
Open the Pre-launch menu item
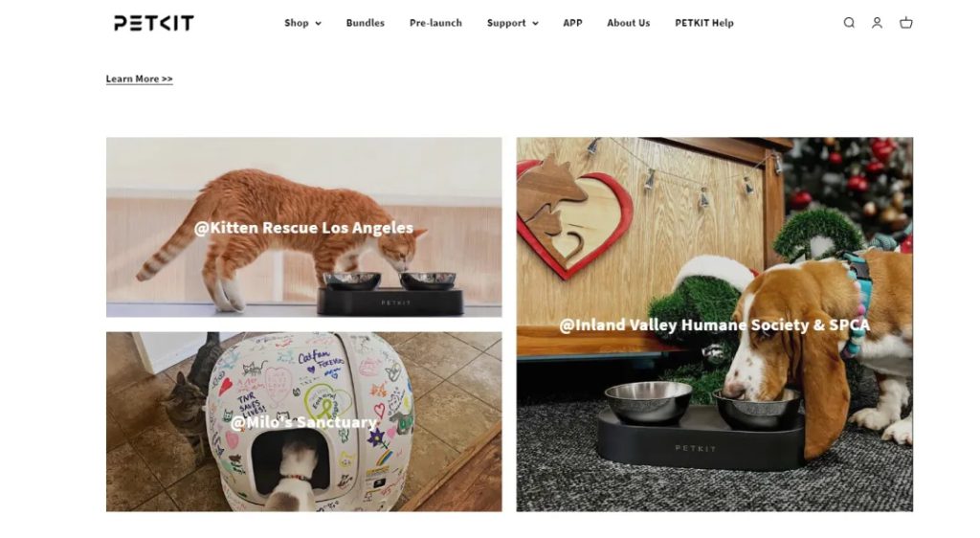(x=435, y=23)
